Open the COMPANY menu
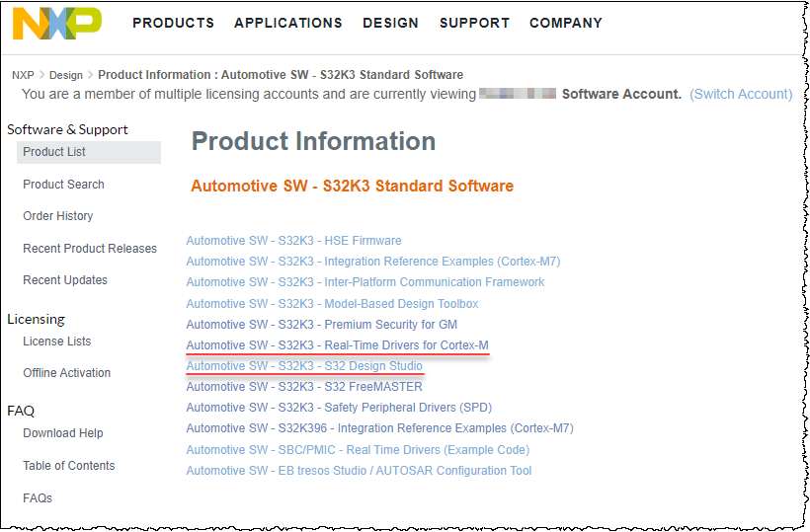Viewport: 810px width, 532px height. [x=566, y=23]
